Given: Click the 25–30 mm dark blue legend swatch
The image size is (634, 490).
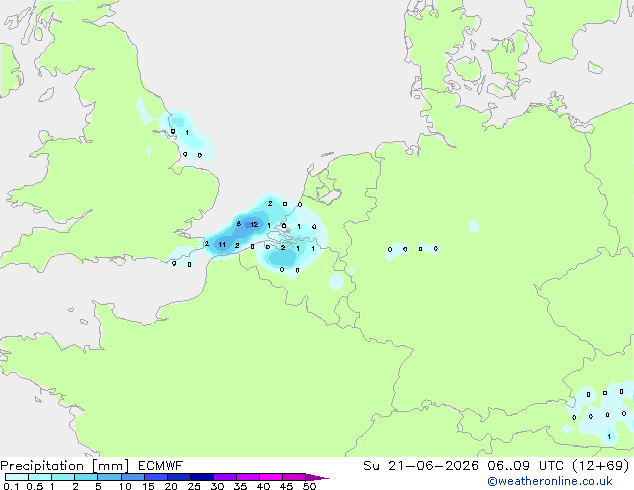Looking at the screenshot, I should (x=202, y=477).
